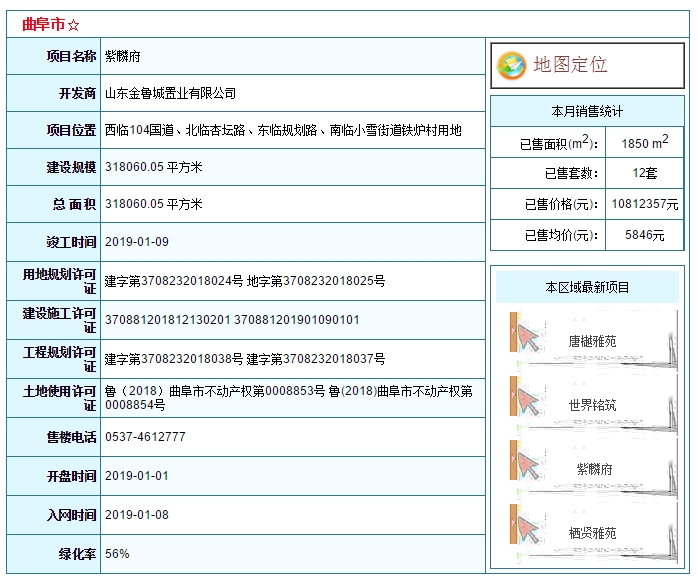Click the 已售套数 label
Image resolution: width=698 pixels, height=581 pixels.
(572, 173)
